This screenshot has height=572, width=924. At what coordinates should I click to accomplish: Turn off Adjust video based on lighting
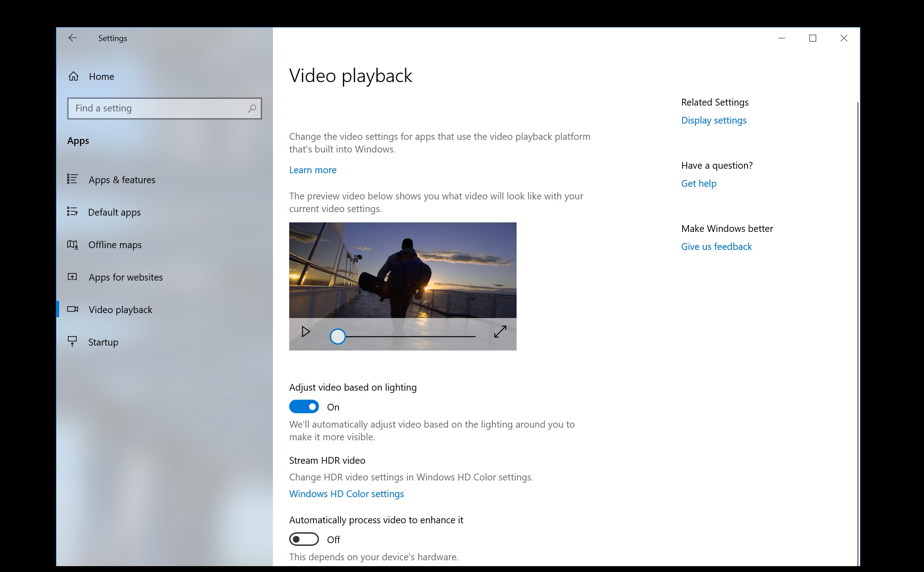tap(304, 407)
